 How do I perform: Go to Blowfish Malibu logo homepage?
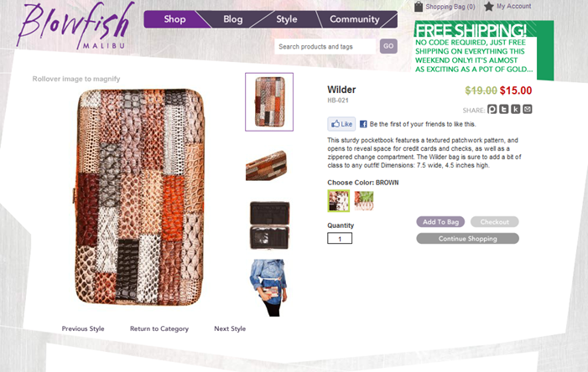pos(75,26)
